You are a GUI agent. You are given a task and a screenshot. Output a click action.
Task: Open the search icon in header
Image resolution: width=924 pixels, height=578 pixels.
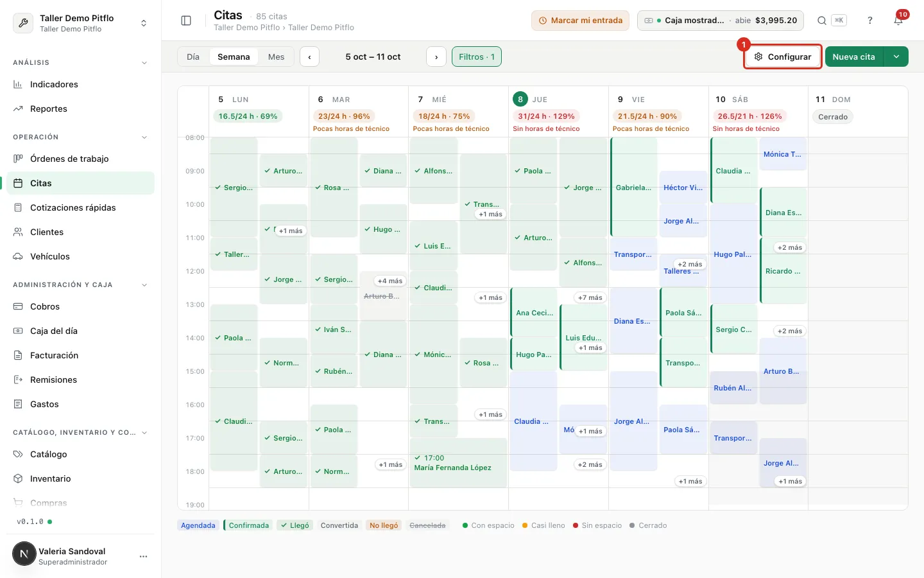point(821,21)
